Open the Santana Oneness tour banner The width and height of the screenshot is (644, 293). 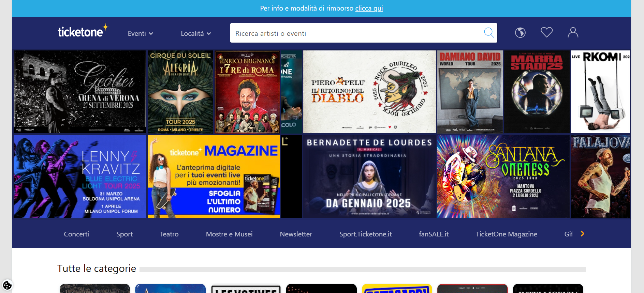pyautogui.click(x=503, y=176)
